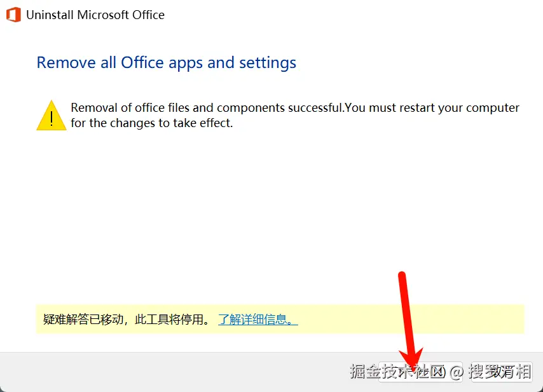Click the 'Removal of office files' message text
The width and height of the screenshot is (543, 392).
[x=295, y=115]
